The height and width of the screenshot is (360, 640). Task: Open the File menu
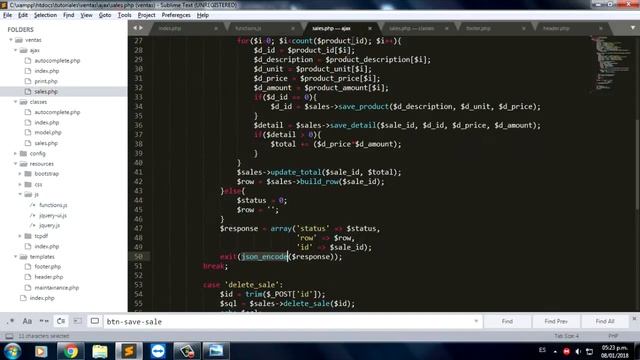coord(7,15)
